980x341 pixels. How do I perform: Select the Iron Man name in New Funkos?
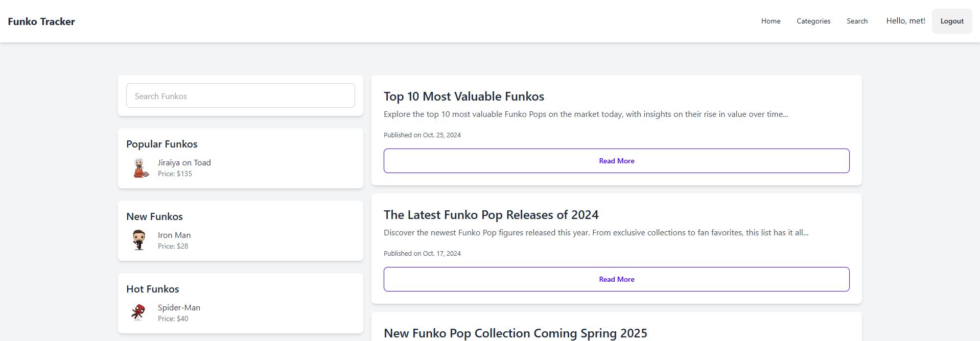174,235
